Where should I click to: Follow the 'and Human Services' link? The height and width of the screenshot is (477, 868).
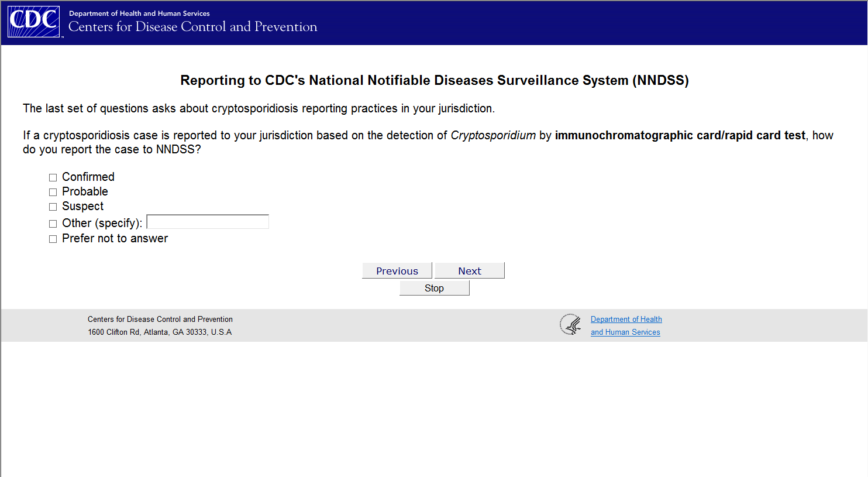click(625, 332)
